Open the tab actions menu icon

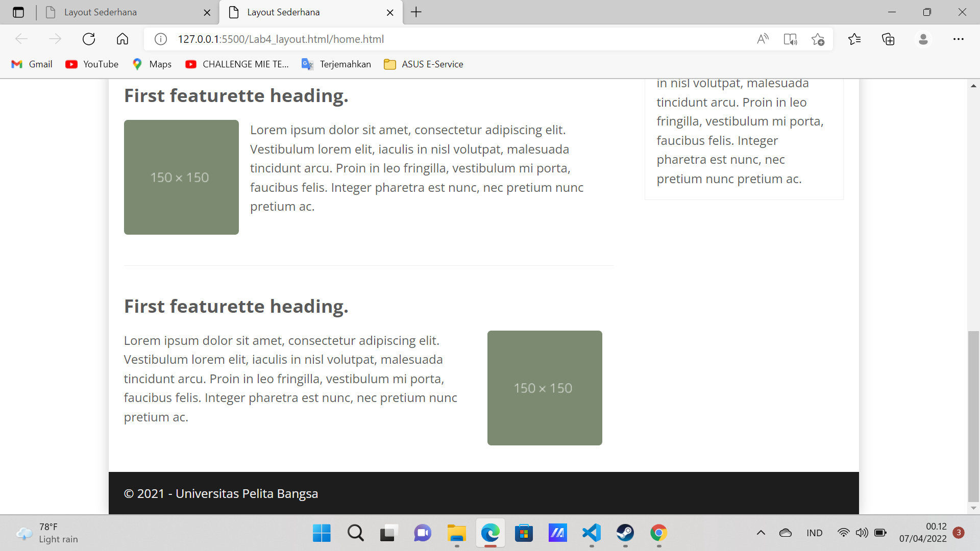pos(18,12)
